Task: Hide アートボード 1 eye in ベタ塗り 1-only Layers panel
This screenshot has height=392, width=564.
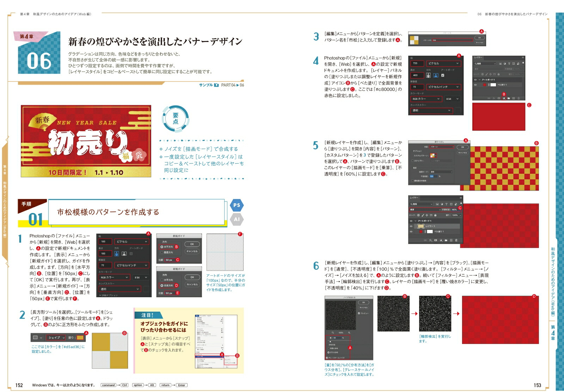Action: pyautogui.click(x=476, y=80)
